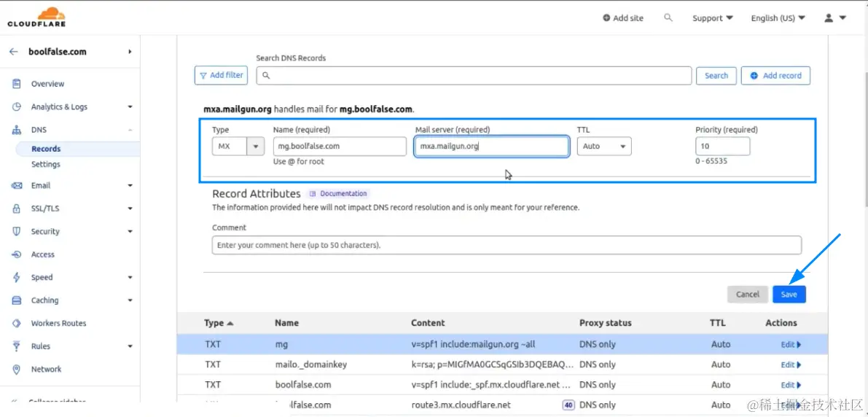The image size is (868, 417).
Task: Open the English (US) language dropdown
Action: pos(778,17)
